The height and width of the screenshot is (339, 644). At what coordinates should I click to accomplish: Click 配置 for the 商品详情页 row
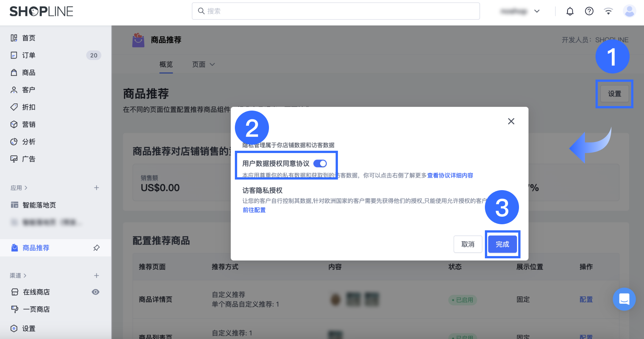586,299
